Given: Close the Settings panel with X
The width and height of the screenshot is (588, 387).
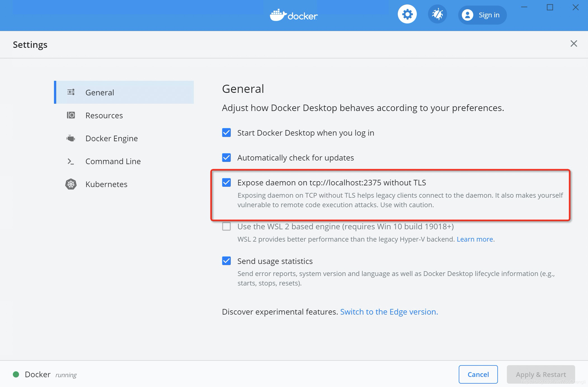Looking at the screenshot, I should pyautogui.click(x=574, y=44).
